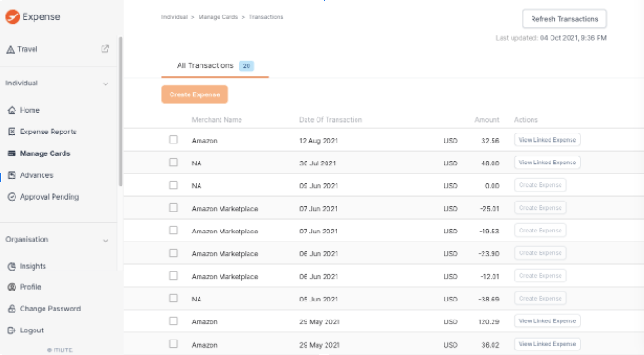Viewport: 644px width, 355px height.
Task: Open Approval Pending checkmark icon
Action: point(12,197)
